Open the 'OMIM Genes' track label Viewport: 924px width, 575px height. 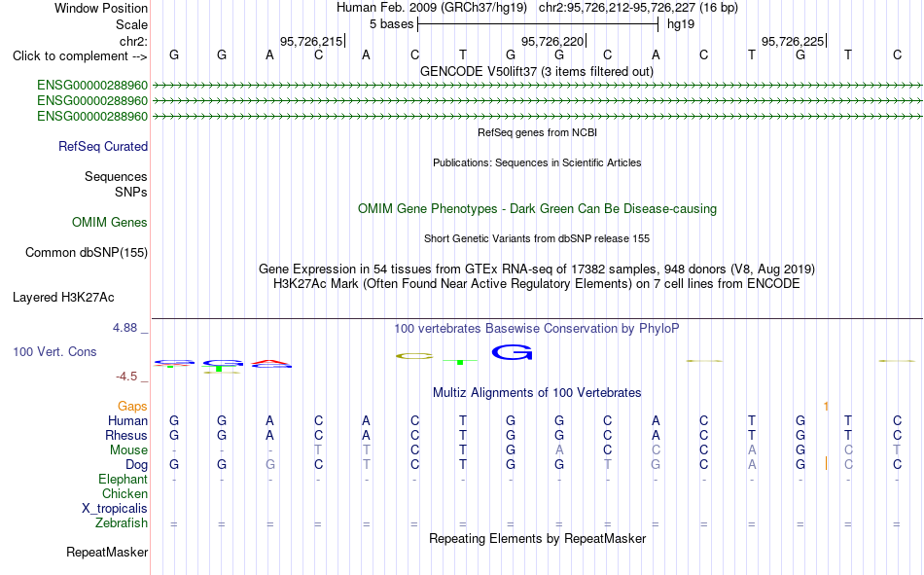coord(109,223)
